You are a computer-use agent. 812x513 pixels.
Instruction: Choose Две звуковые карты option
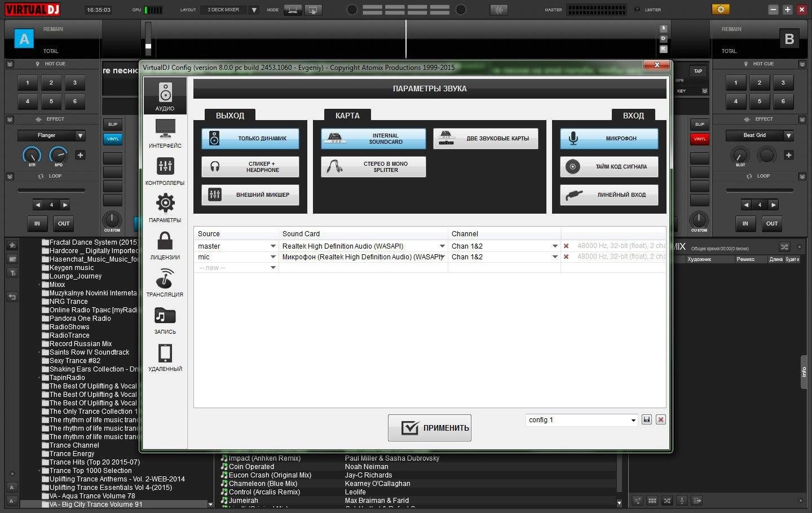point(486,139)
